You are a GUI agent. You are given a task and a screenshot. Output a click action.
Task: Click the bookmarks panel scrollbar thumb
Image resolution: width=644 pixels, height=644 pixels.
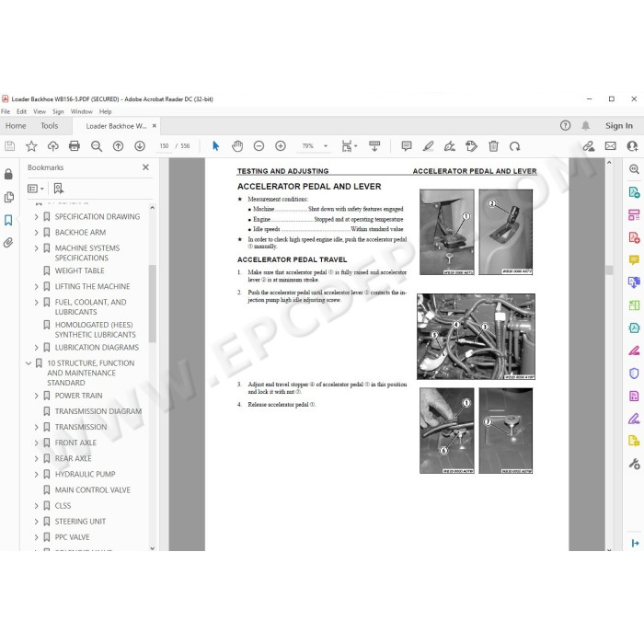[x=152, y=304]
